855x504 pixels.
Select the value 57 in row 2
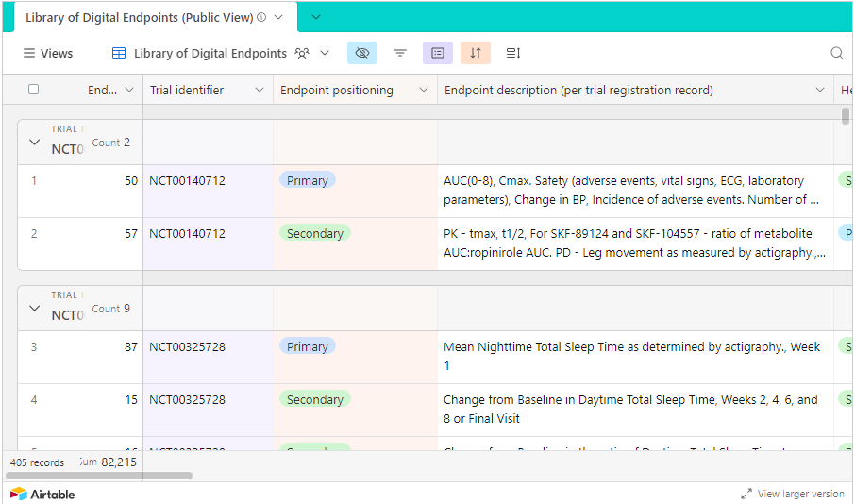131,234
